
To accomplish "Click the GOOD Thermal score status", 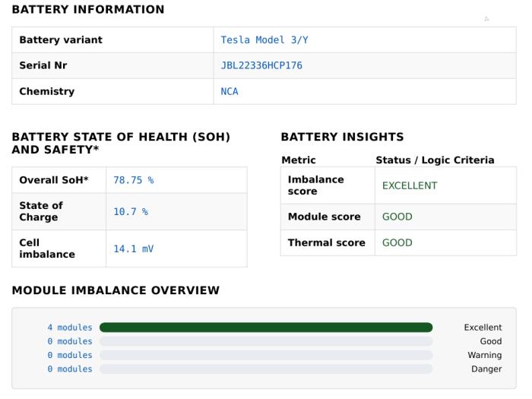I will [x=397, y=242].
